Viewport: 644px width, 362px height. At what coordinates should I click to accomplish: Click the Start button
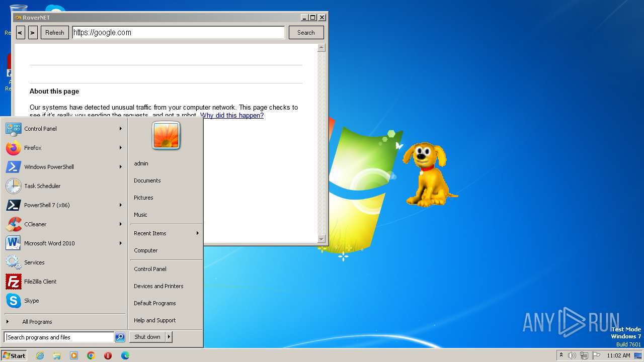click(14, 355)
